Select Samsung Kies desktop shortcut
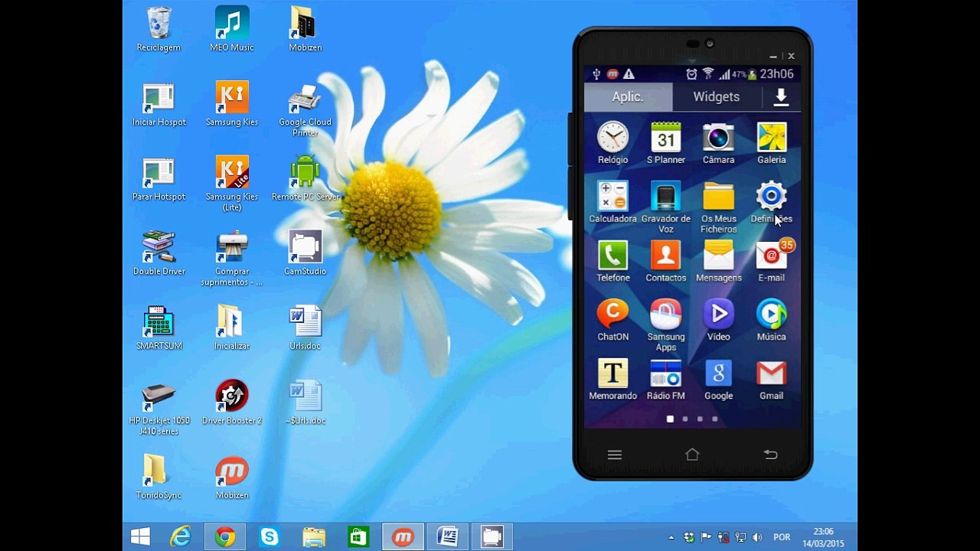 tap(232, 104)
